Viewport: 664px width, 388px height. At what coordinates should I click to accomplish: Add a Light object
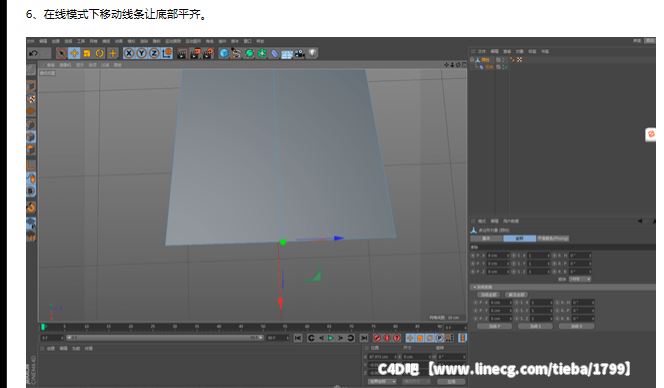[312, 53]
